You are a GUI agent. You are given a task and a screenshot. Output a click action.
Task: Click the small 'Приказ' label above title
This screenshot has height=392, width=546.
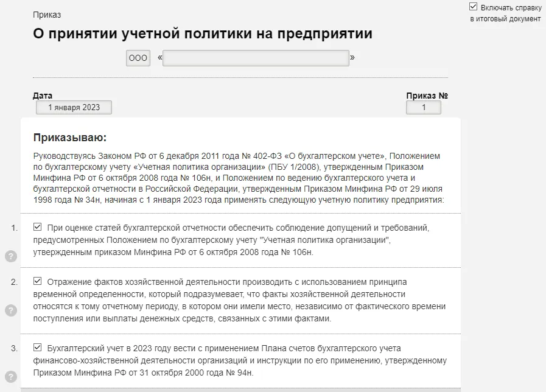pos(47,15)
